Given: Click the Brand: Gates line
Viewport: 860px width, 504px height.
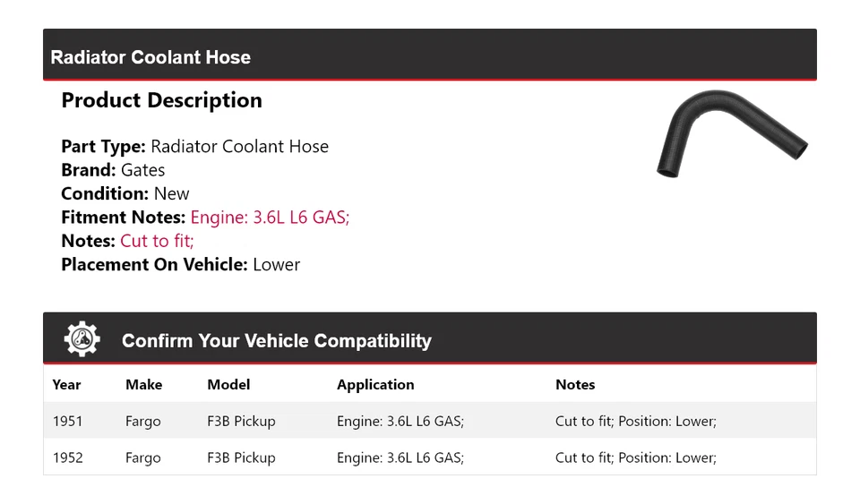Looking at the screenshot, I should click(113, 170).
